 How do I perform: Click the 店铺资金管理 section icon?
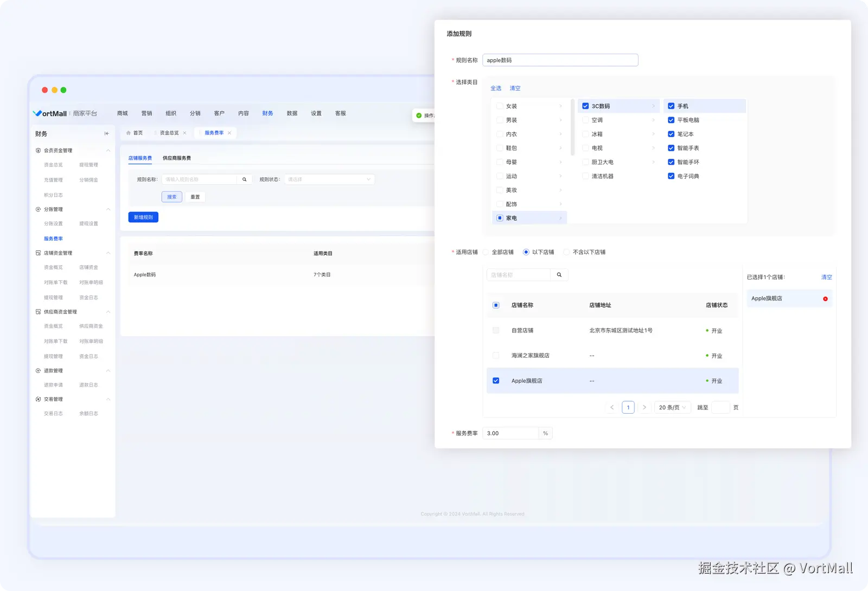(x=38, y=253)
